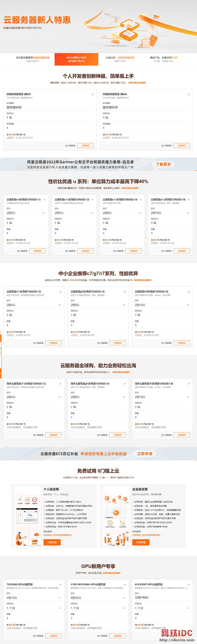Open arrow on 海外云服务器r7 card

(x=189, y=384)
